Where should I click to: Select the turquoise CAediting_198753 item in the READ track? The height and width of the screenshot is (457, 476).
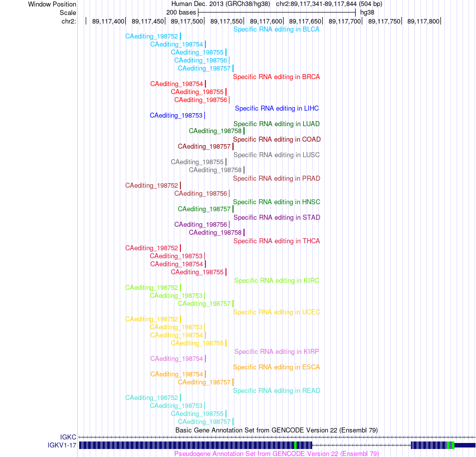tap(176, 406)
